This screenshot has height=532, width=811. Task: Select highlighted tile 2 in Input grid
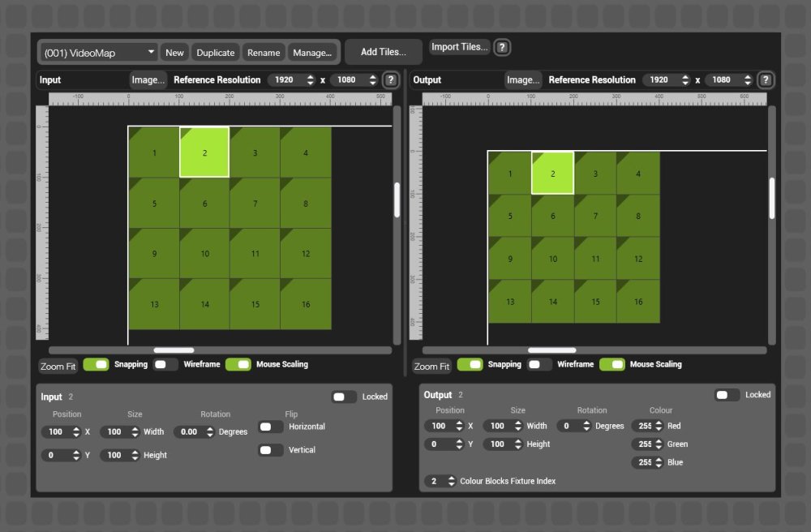click(204, 152)
